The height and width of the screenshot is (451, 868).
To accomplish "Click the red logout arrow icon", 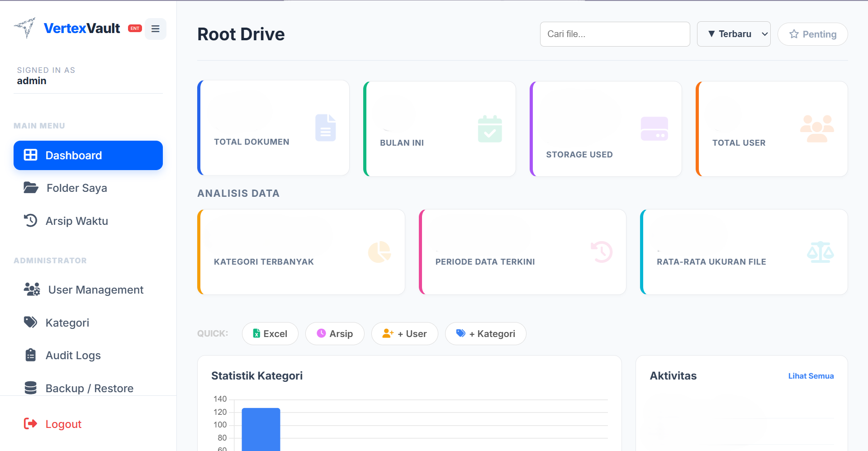I will point(30,423).
